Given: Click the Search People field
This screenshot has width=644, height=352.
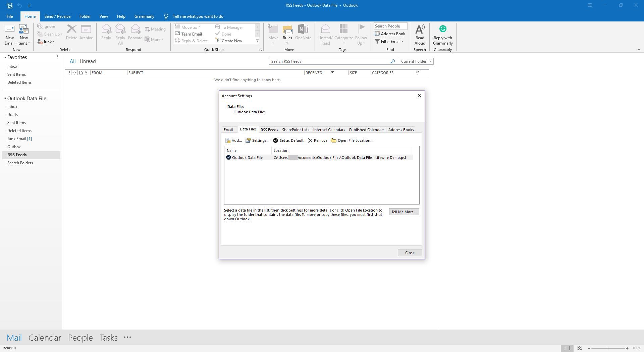Looking at the screenshot, I should pyautogui.click(x=390, y=26).
